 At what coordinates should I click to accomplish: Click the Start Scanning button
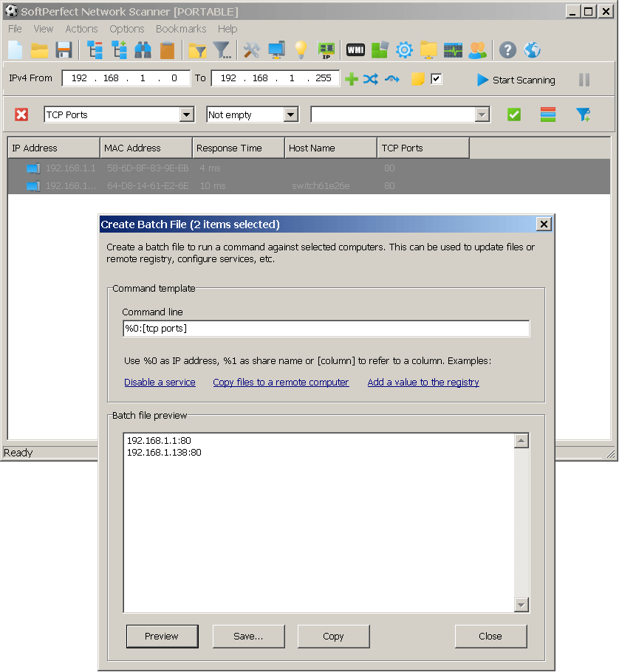tap(516, 80)
